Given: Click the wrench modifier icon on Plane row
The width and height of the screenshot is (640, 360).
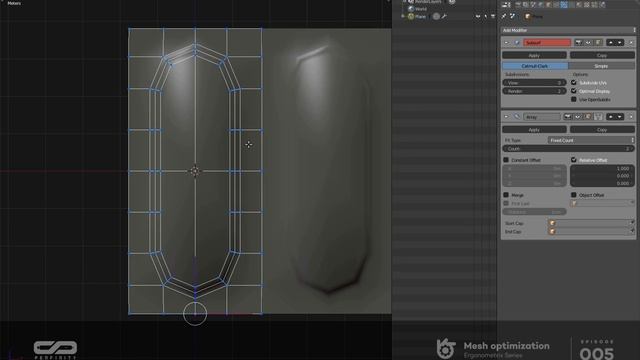Looking at the screenshot, I should coord(444,16).
